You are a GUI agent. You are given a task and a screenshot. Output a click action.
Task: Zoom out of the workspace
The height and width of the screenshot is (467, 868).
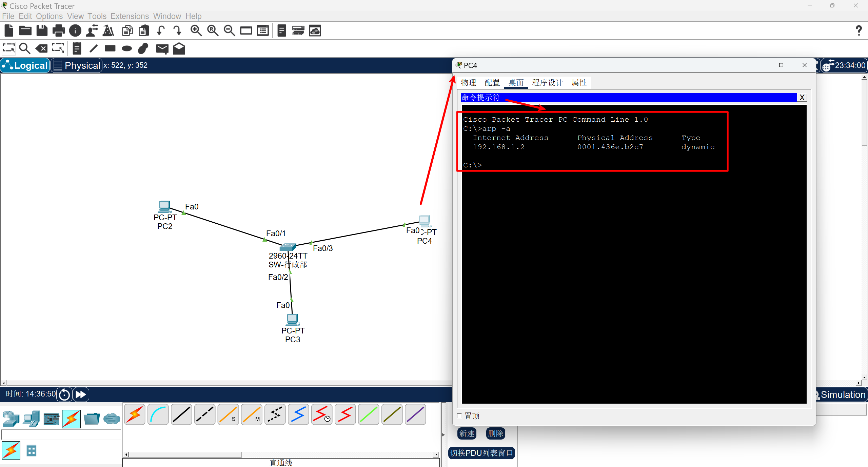click(230, 31)
